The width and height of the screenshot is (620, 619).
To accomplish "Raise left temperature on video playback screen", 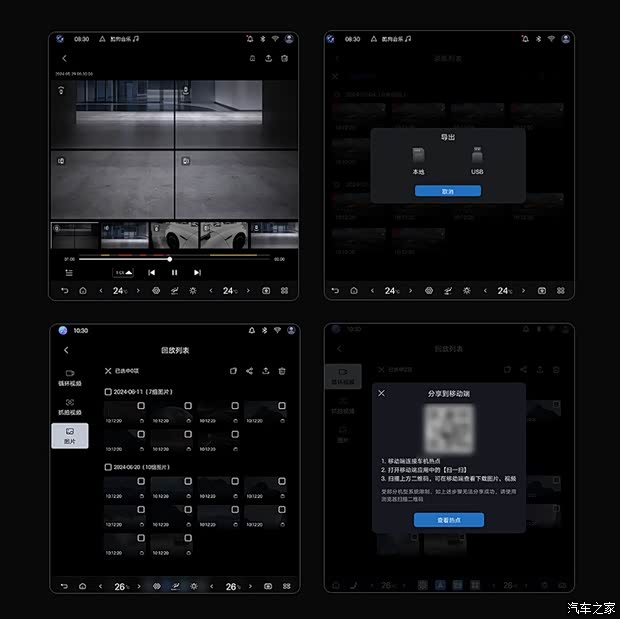I will click(x=138, y=291).
